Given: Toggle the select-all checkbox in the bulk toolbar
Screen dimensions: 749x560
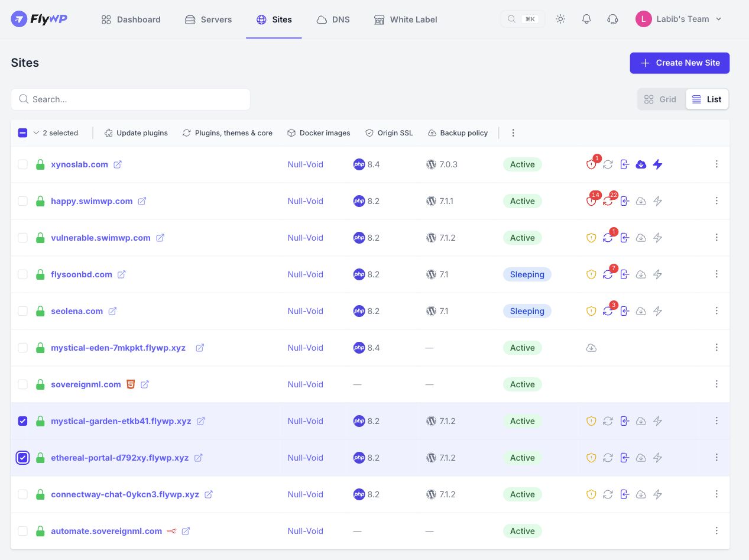Looking at the screenshot, I should [x=22, y=133].
